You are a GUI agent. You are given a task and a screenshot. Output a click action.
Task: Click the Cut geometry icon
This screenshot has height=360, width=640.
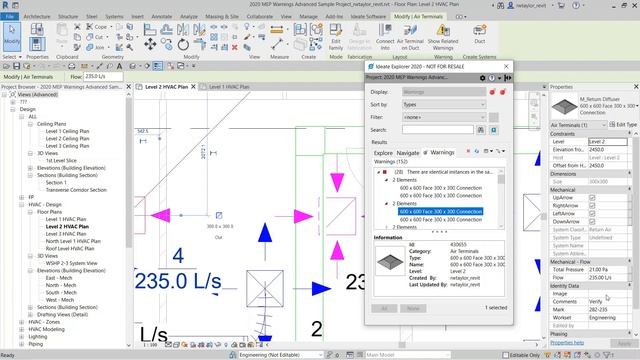pos(90,37)
